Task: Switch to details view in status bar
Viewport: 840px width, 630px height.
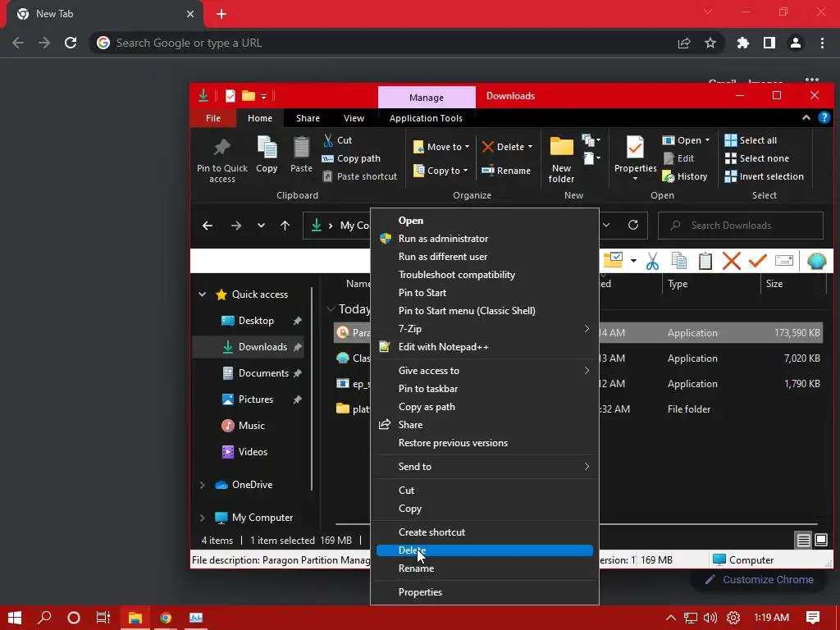Action: tap(803, 540)
